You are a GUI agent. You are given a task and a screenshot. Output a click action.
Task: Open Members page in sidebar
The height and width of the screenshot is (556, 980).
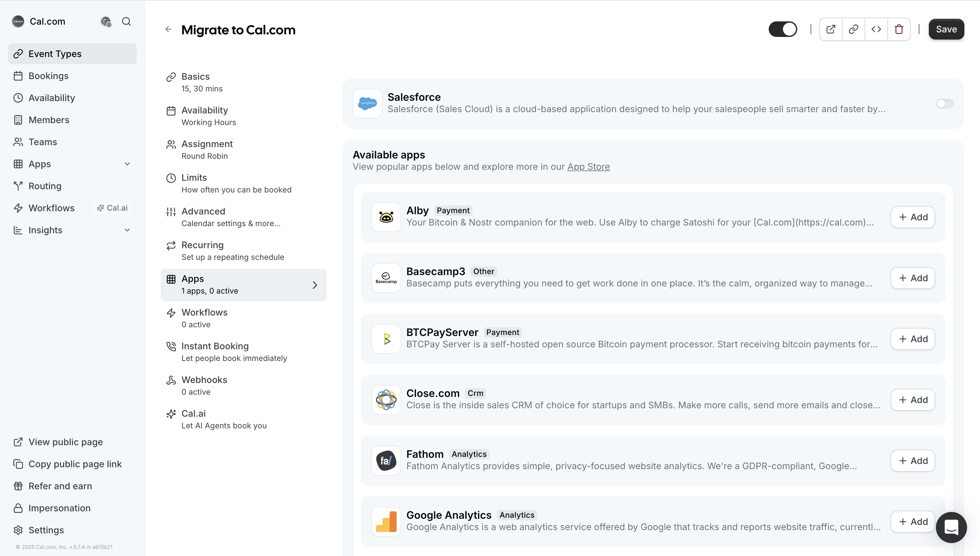(x=72, y=120)
